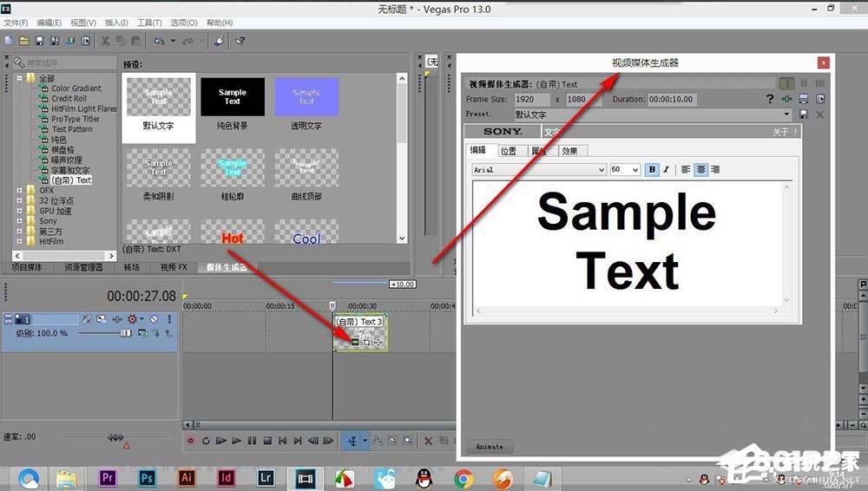Click Track Motion icon on video track 1
The width and height of the screenshot is (868, 491).
(102, 319)
